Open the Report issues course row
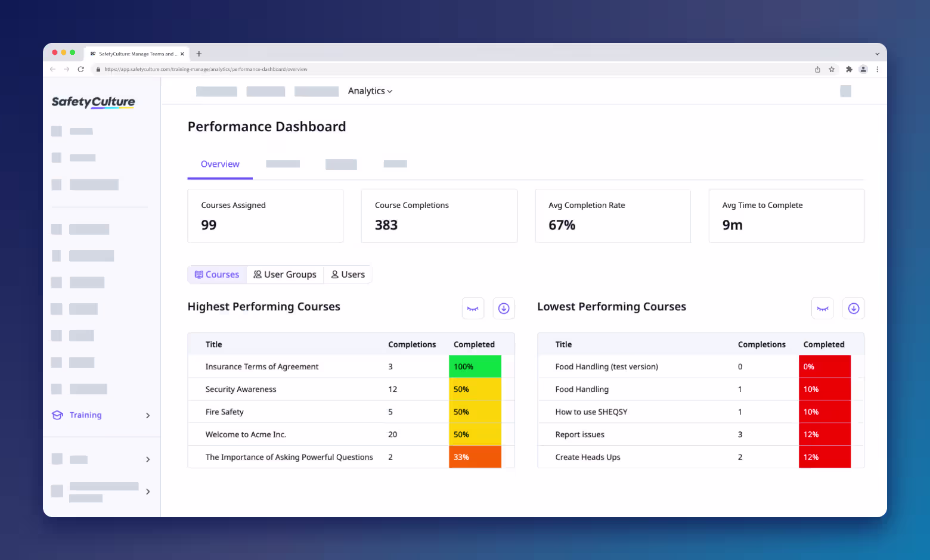 [701, 434]
